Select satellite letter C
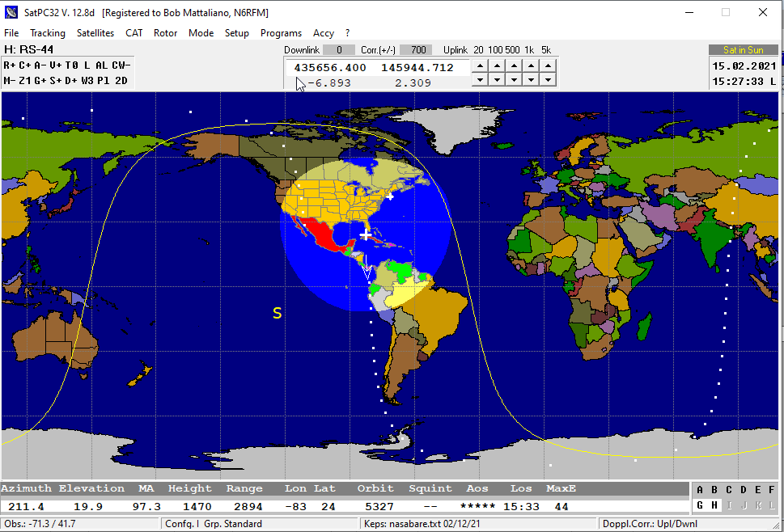The height and width of the screenshot is (532, 784). [x=729, y=490]
